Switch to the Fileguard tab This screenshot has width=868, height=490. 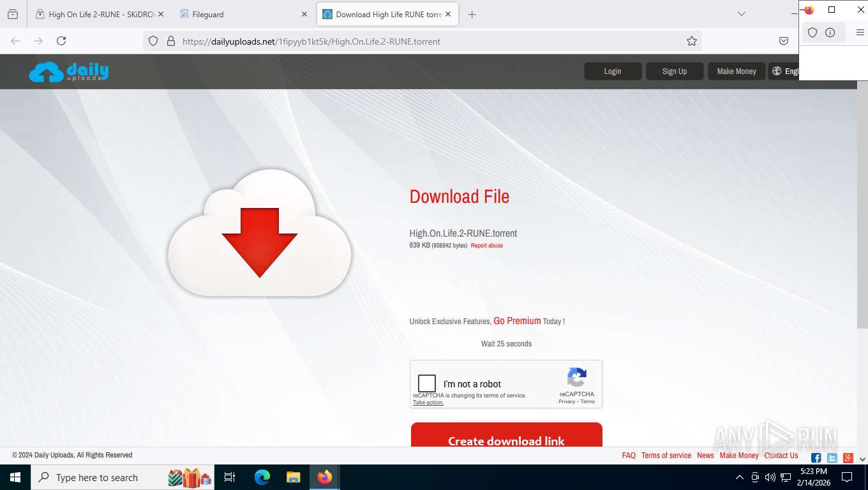click(243, 14)
